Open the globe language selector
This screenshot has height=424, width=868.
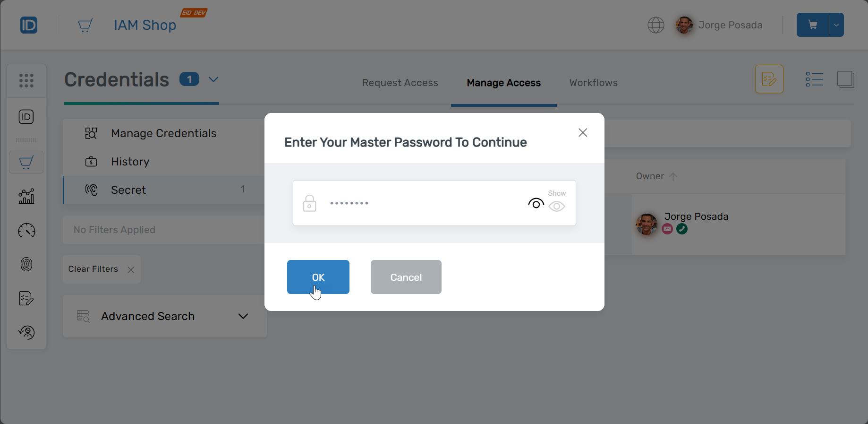click(x=655, y=25)
